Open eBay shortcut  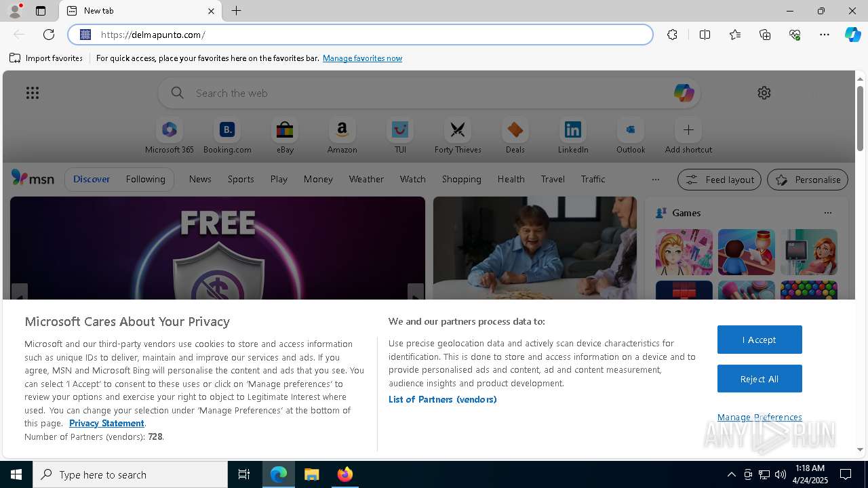[285, 136]
